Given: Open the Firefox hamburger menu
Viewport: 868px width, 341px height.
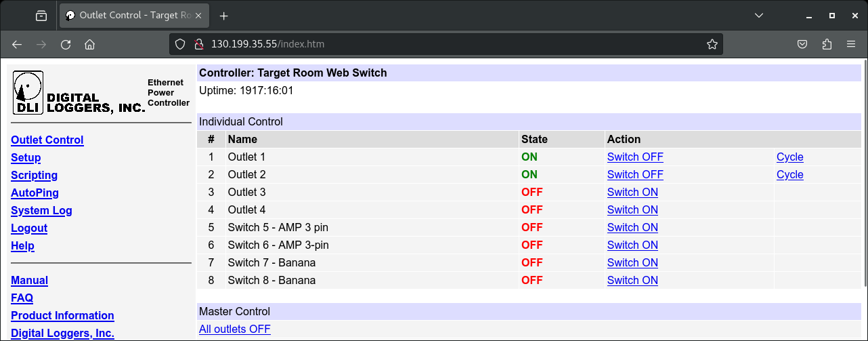Looking at the screenshot, I should click(x=851, y=44).
